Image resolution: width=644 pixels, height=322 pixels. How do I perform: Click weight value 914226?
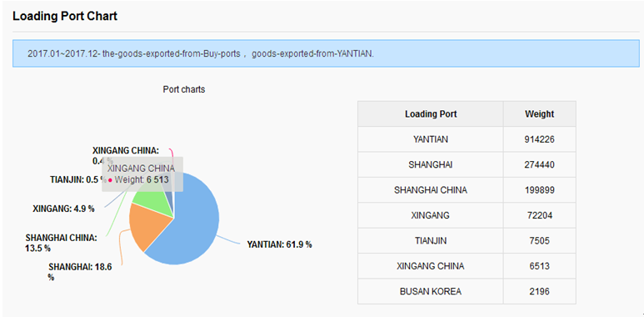click(539, 139)
